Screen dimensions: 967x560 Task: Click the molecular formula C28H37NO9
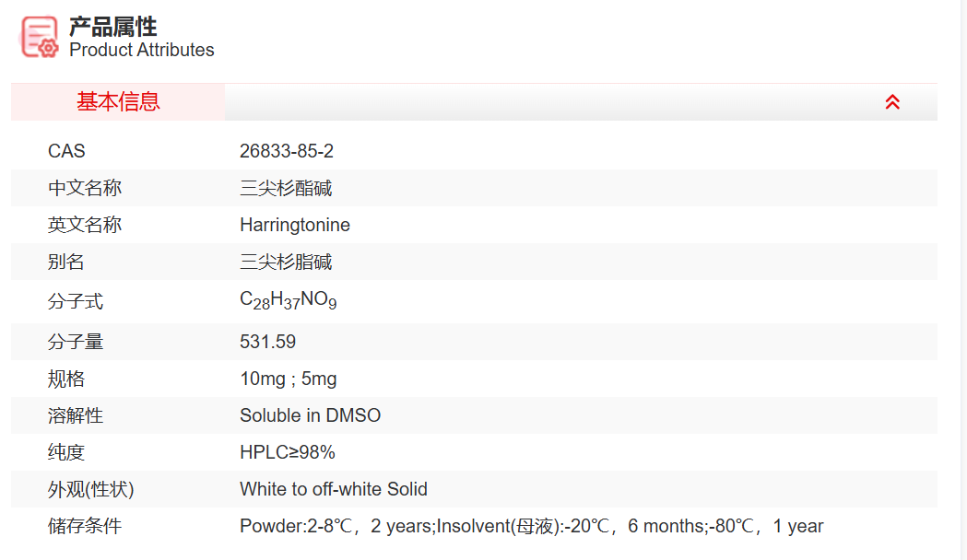point(288,300)
